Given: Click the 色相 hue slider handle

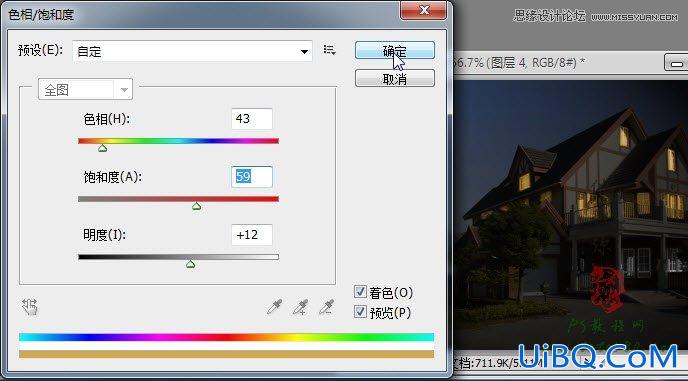Looking at the screenshot, I should click(x=102, y=148).
